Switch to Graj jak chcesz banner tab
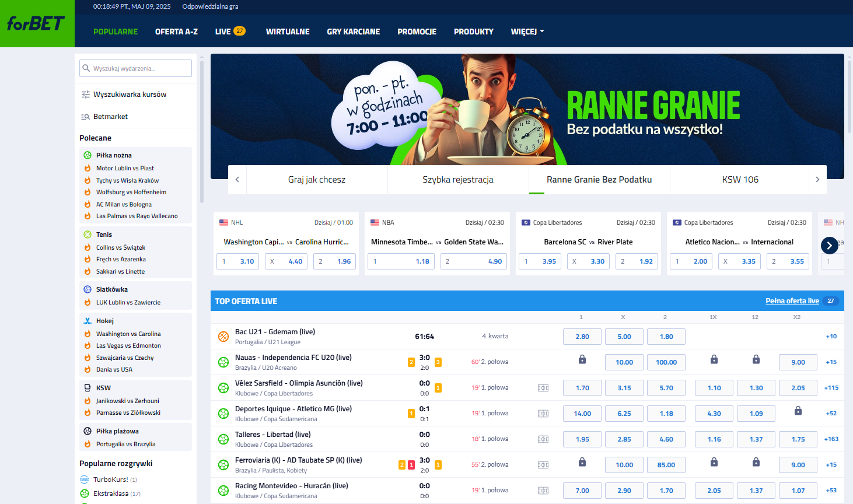 click(317, 180)
